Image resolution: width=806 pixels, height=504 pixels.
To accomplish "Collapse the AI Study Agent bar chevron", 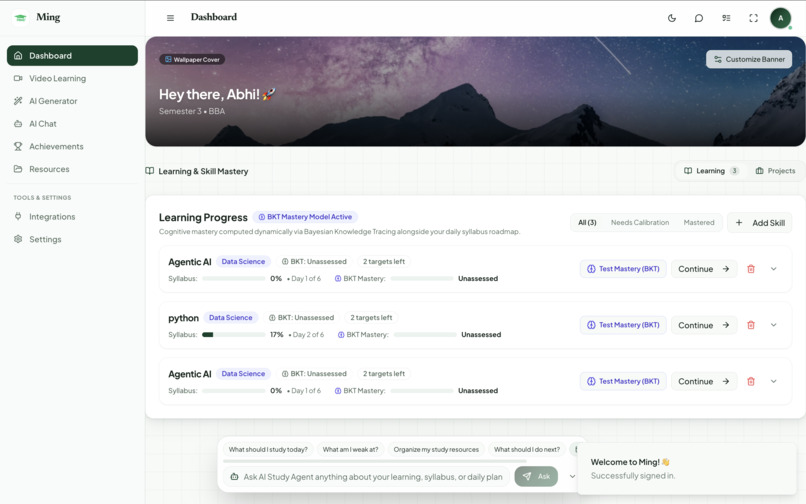I will [572, 476].
